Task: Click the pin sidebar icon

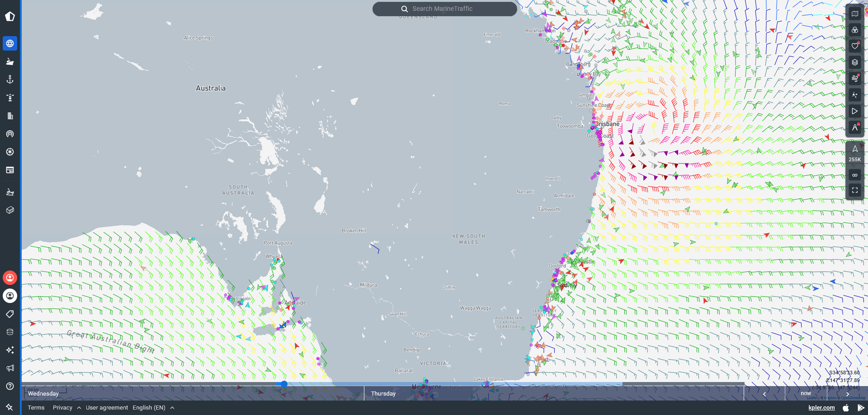Action: coord(9,407)
